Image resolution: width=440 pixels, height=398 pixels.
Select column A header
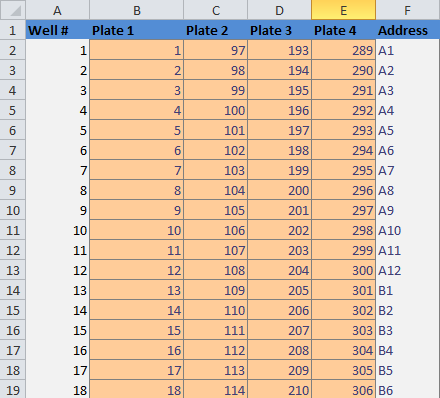click(x=57, y=10)
